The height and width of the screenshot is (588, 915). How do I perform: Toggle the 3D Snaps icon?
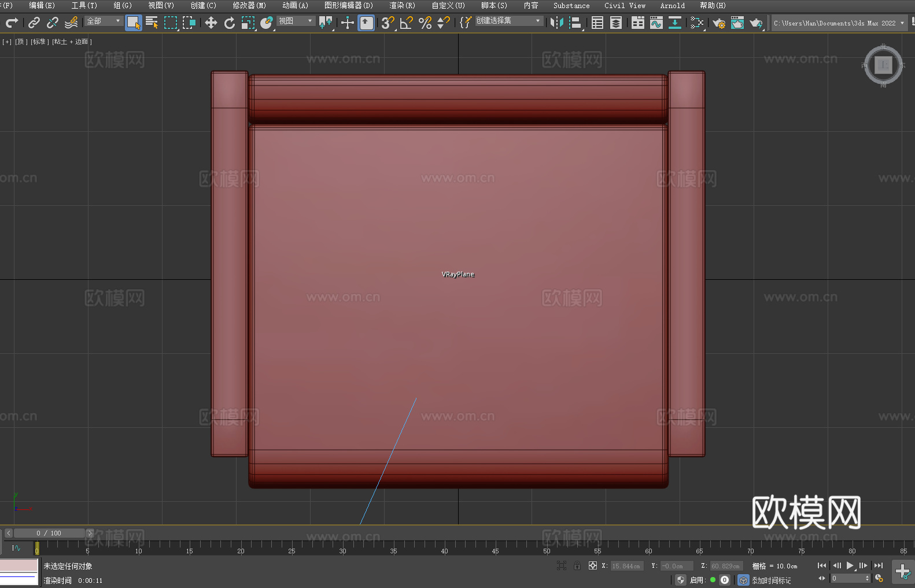[388, 23]
